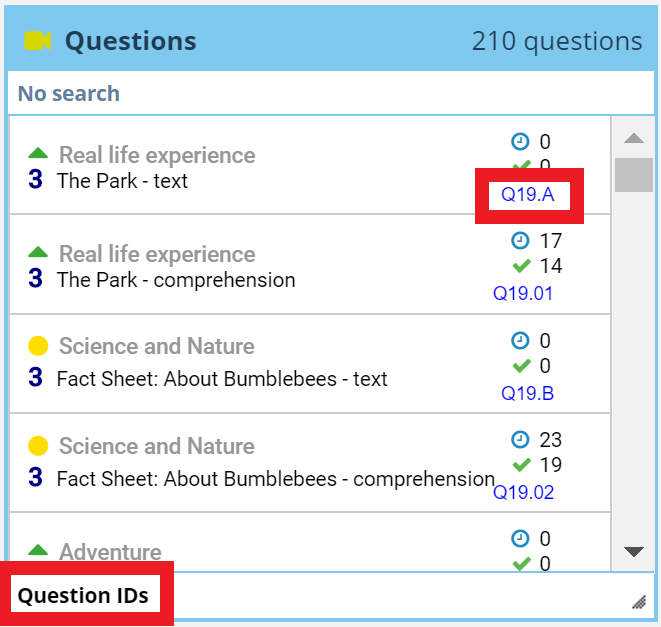Screen dimensions: 661x627
Task: Click green checkmark showing 19
Action: [520, 465]
